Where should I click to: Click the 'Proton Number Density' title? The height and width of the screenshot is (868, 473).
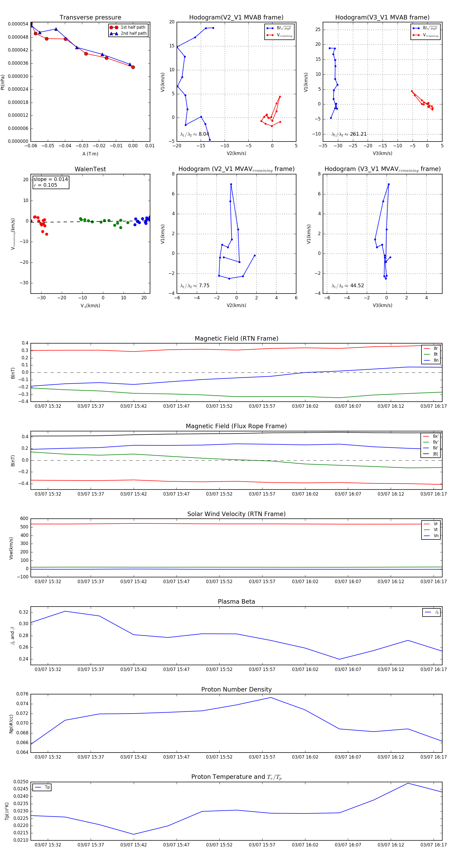coord(236,689)
